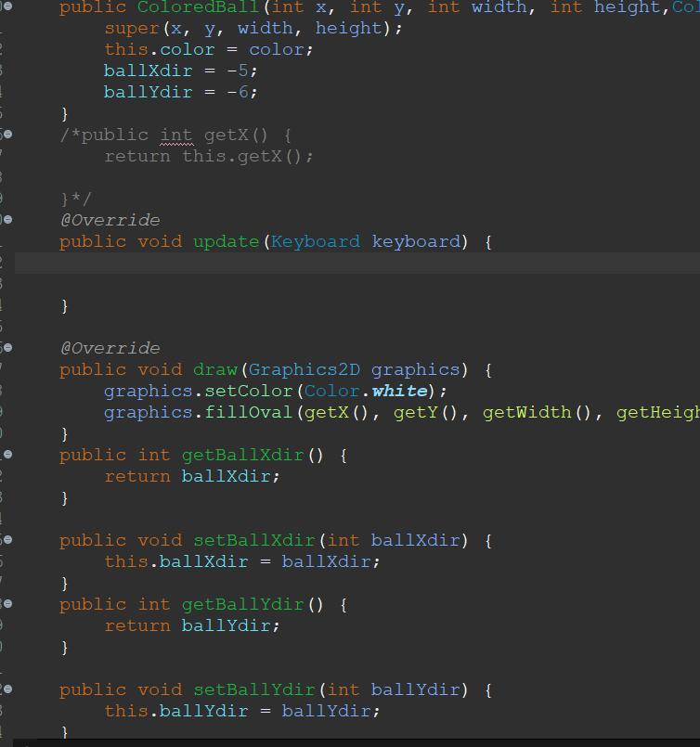This screenshot has width=700, height=747.
Task: Fold the update method via gutter marker
Action: [x=7, y=220]
